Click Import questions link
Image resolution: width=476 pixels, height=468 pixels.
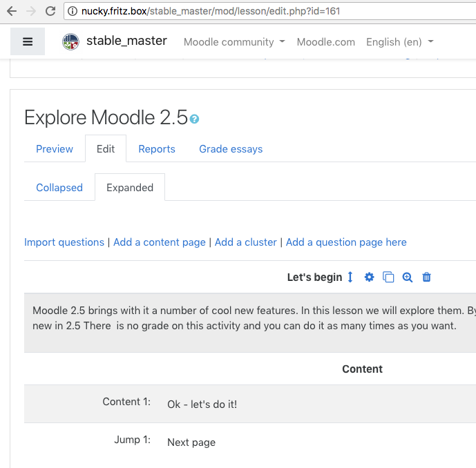coord(64,242)
